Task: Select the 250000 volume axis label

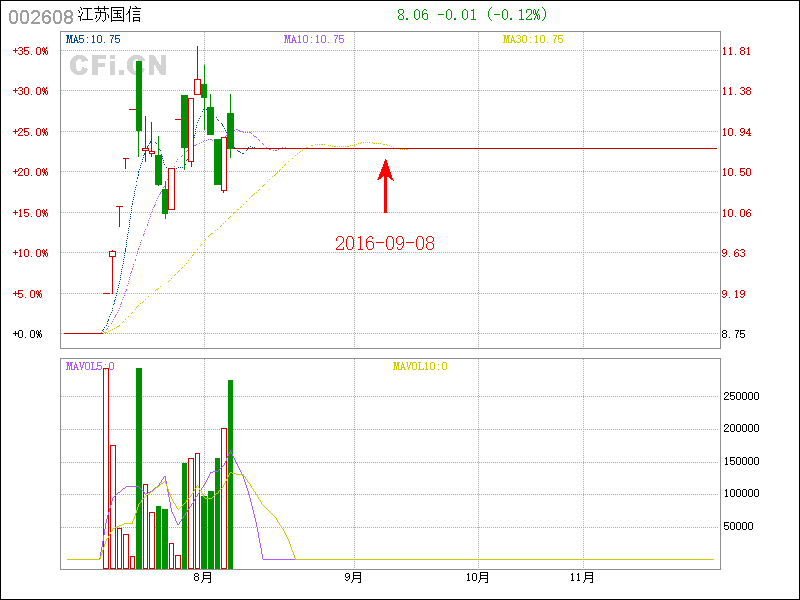Action: (741, 396)
